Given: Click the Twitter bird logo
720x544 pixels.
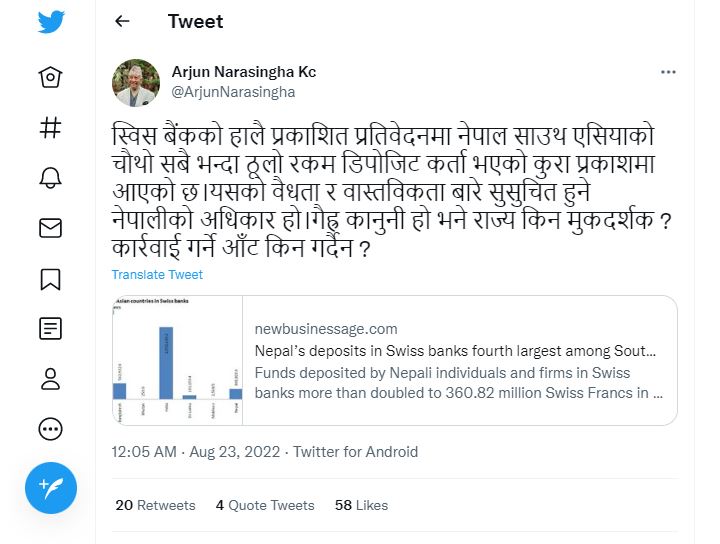Looking at the screenshot, I should [51, 22].
